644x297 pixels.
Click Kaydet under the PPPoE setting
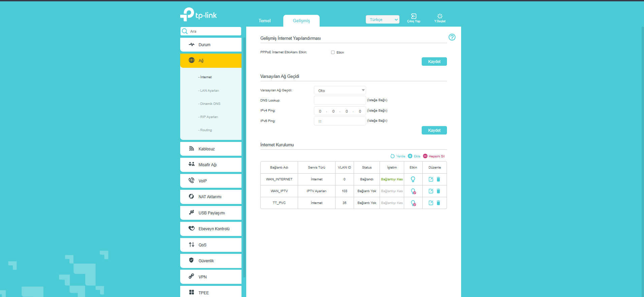click(x=434, y=62)
